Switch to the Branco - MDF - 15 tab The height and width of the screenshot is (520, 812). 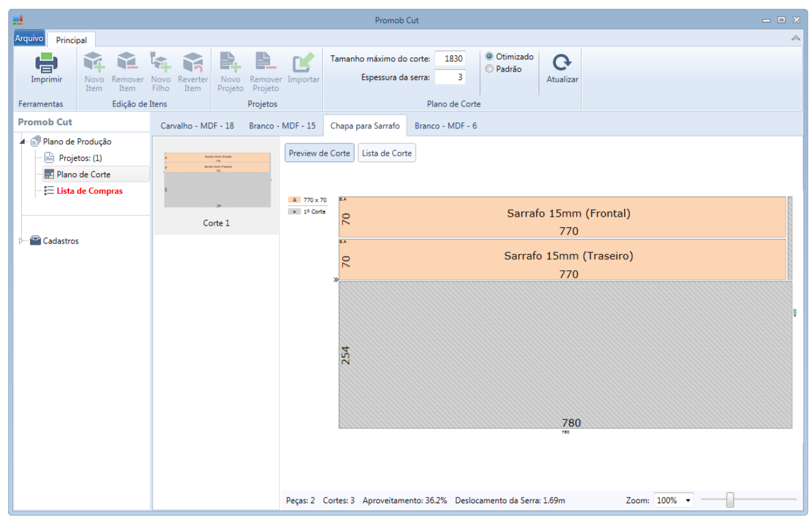coord(282,126)
